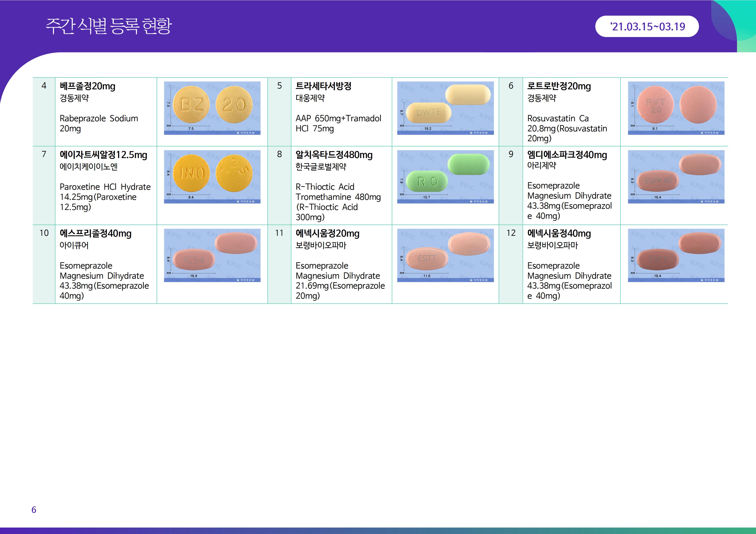Click the ESTT 11.6mm tablet image
The width and height of the screenshot is (756, 534).
click(x=445, y=255)
